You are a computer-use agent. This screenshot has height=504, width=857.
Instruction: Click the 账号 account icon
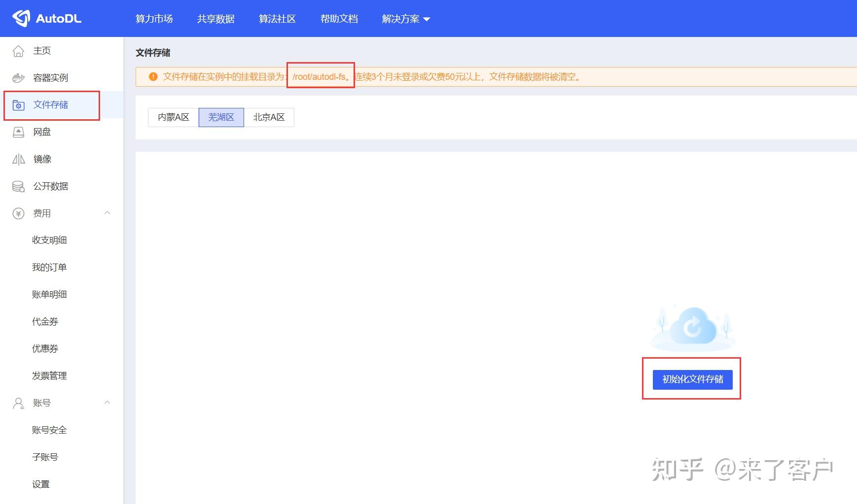tap(18, 403)
